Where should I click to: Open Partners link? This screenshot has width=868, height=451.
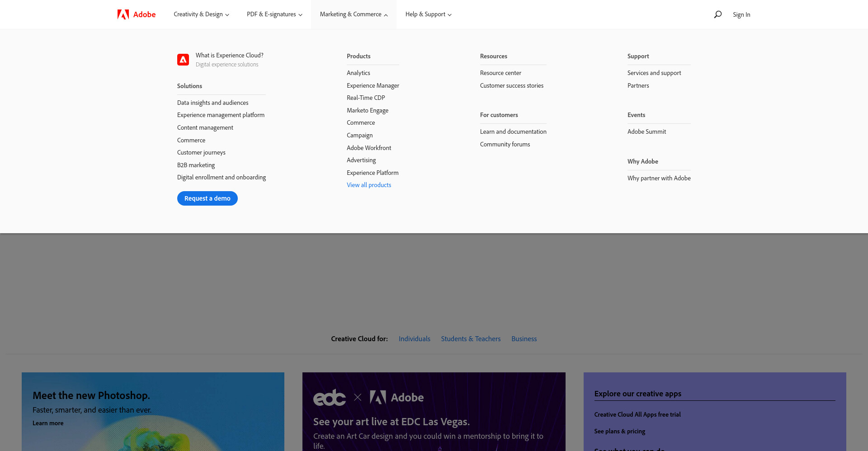[x=638, y=85]
